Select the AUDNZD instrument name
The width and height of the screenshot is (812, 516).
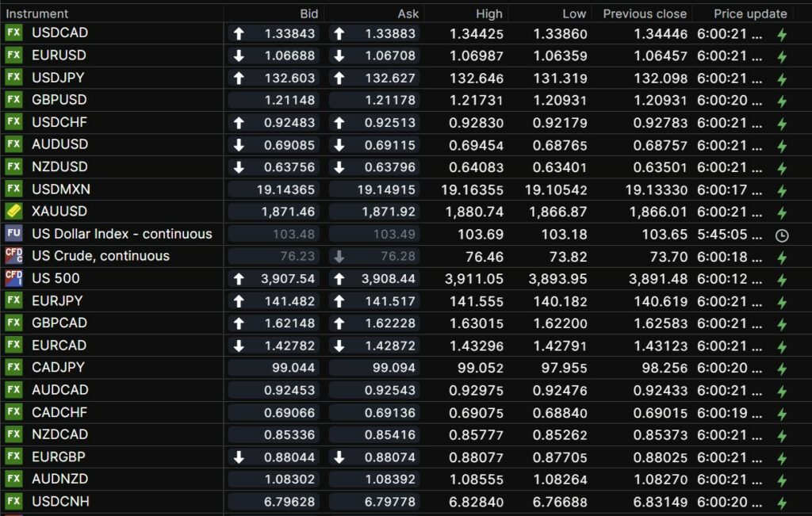click(60, 479)
